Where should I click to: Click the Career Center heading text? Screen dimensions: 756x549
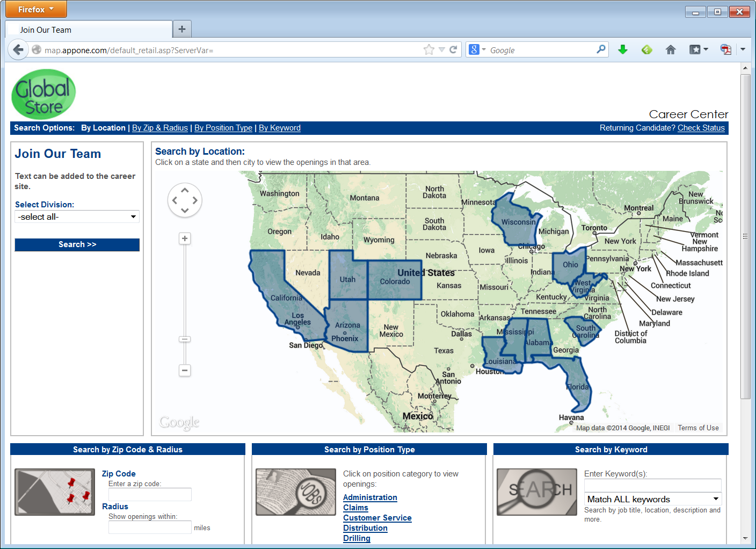coord(688,114)
